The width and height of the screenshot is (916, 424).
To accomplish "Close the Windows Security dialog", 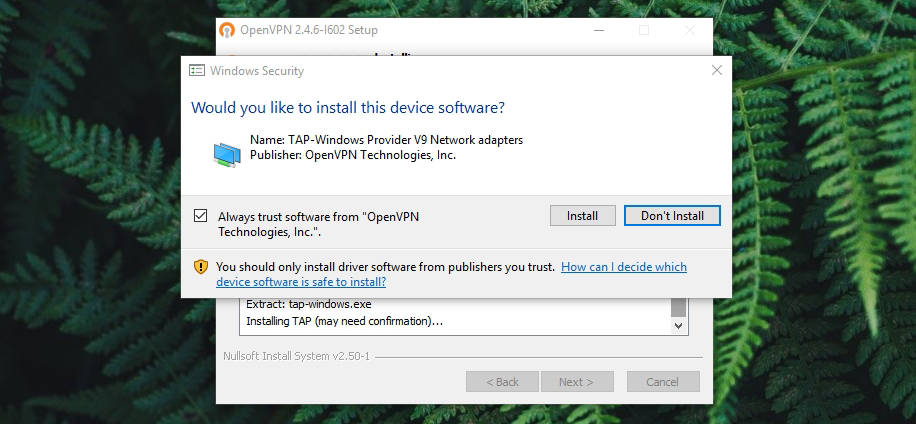I will pos(717,70).
